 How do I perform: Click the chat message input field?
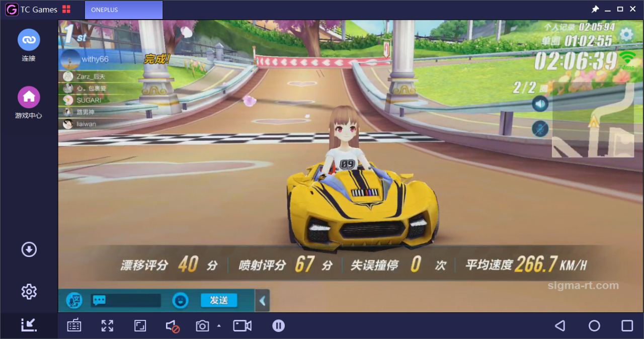tap(126, 300)
